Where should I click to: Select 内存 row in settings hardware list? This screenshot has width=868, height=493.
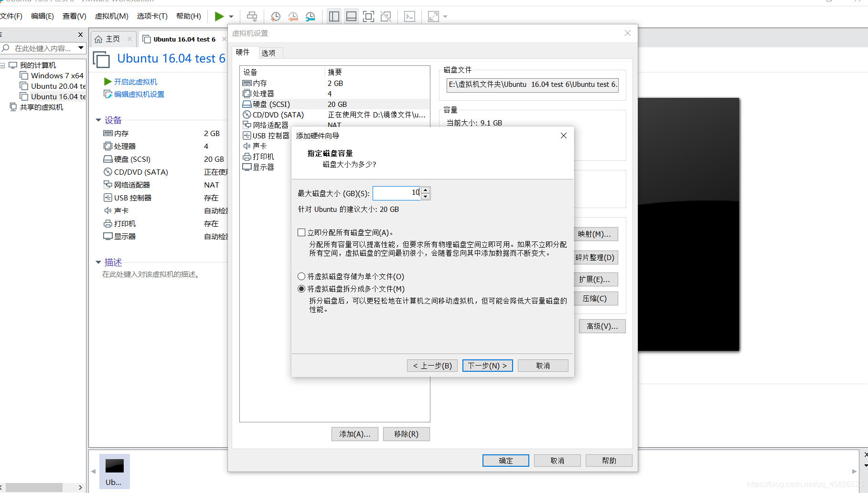coord(334,83)
